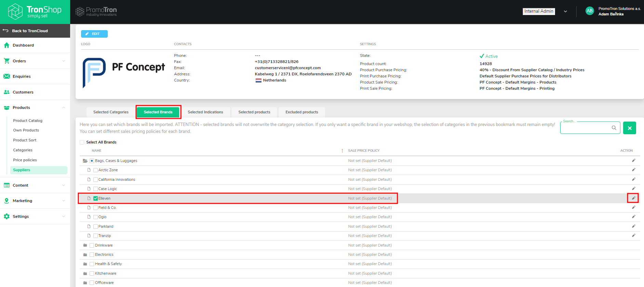Switch to Excluded products tab
This screenshot has height=287, width=644.
302,112
